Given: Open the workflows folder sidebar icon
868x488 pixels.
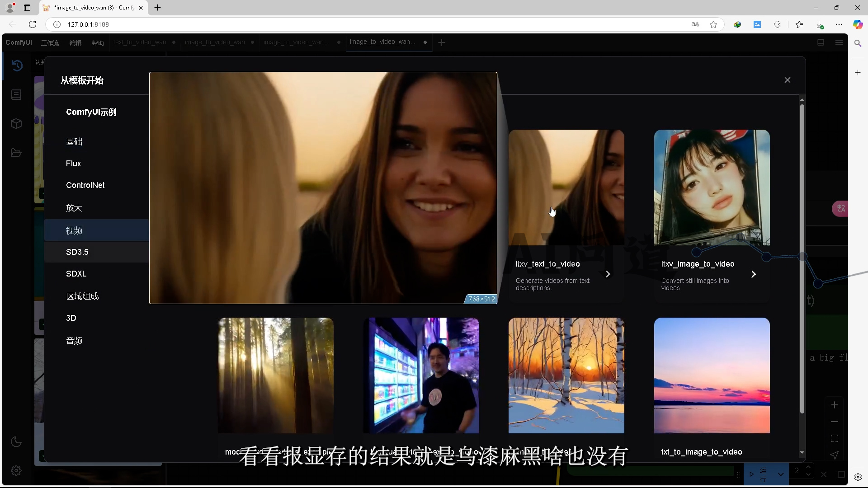Looking at the screenshot, I should click(16, 153).
